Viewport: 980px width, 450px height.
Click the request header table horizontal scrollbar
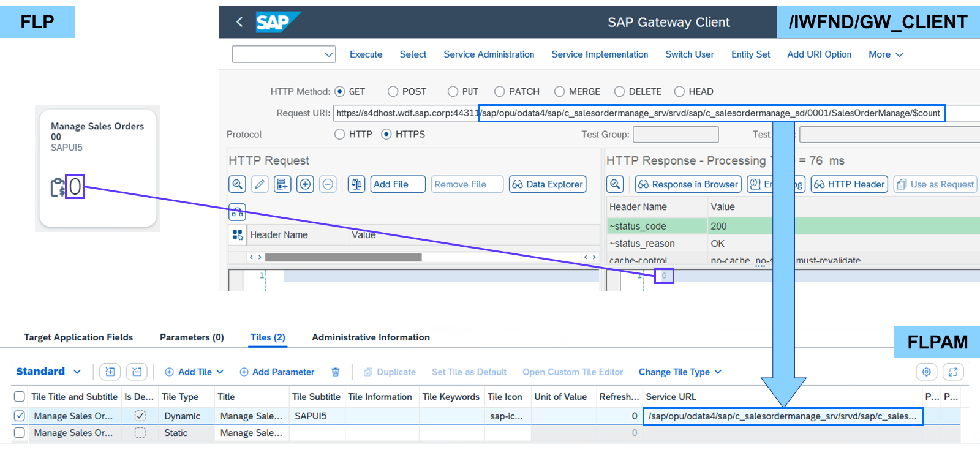pos(343,257)
